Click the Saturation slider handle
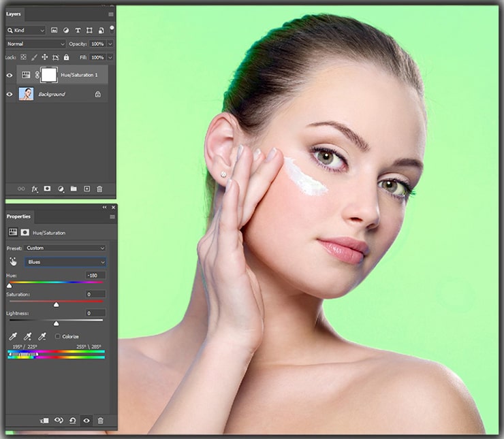This screenshot has width=504, height=439. 56,304
